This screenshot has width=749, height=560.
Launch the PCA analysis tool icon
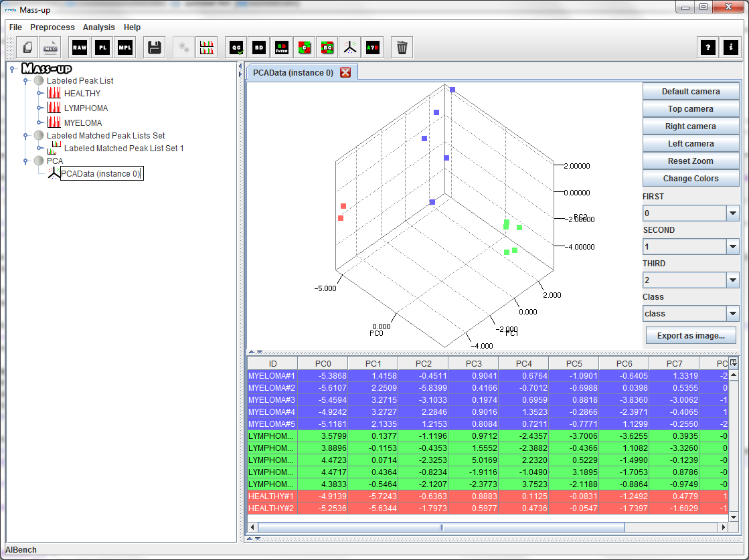tap(350, 47)
